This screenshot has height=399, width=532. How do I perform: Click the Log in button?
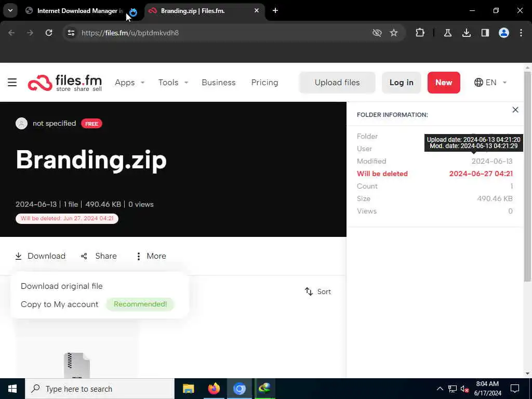click(402, 83)
